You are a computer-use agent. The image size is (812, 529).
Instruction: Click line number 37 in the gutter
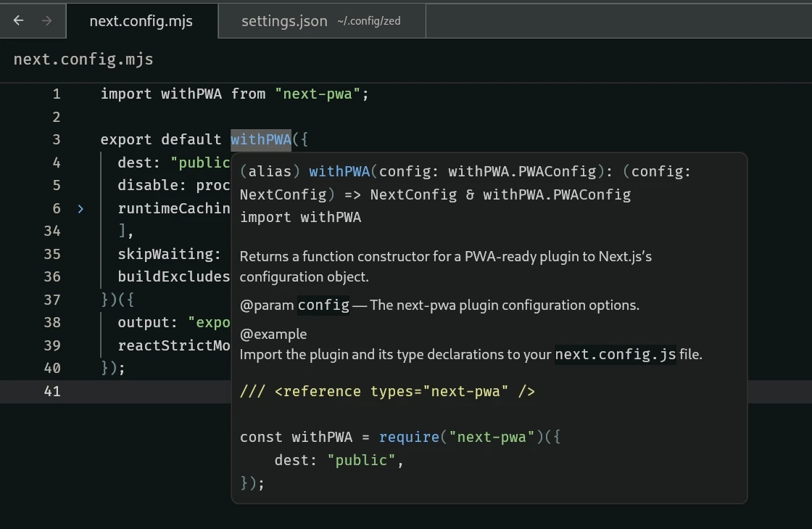point(52,300)
